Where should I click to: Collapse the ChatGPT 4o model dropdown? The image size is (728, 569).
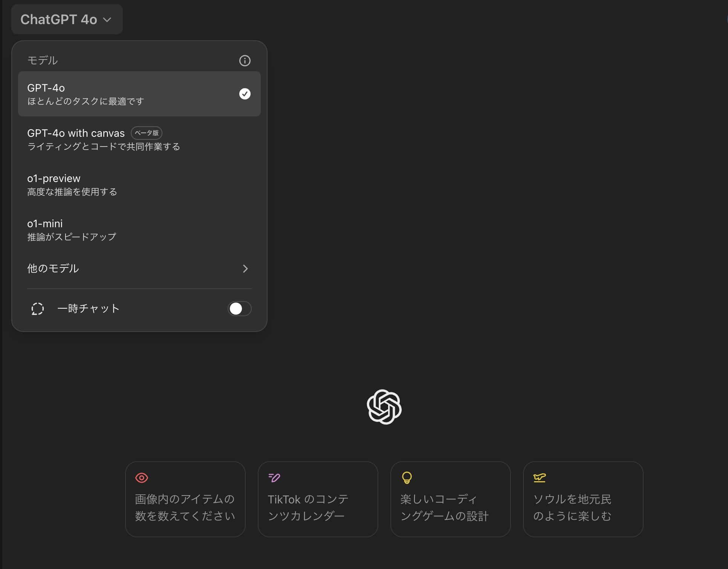click(67, 20)
